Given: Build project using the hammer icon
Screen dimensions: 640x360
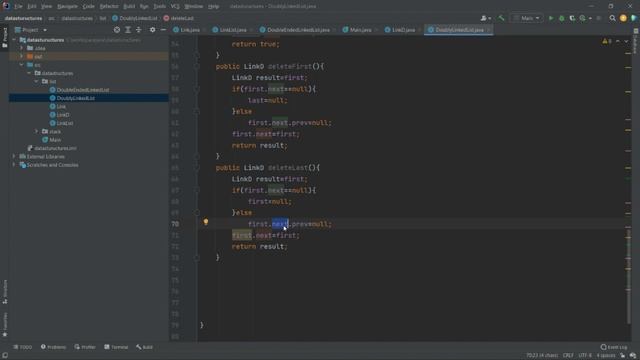Looking at the screenshot, I should tap(501, 18).
